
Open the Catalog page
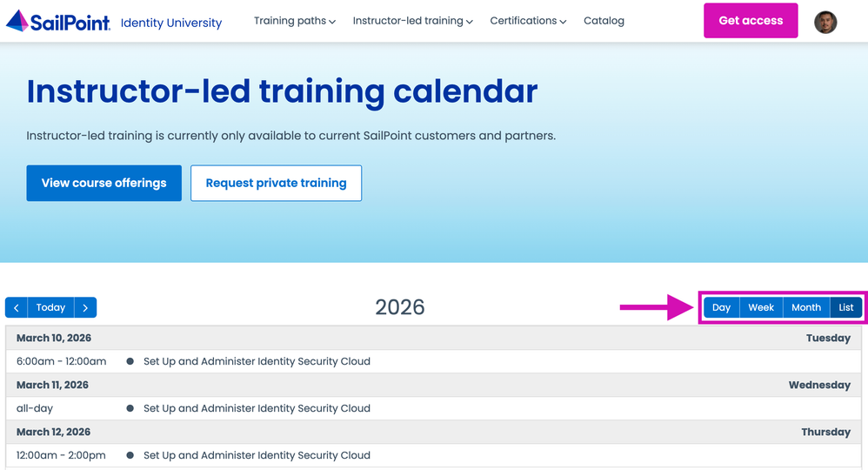pos(604,21)
